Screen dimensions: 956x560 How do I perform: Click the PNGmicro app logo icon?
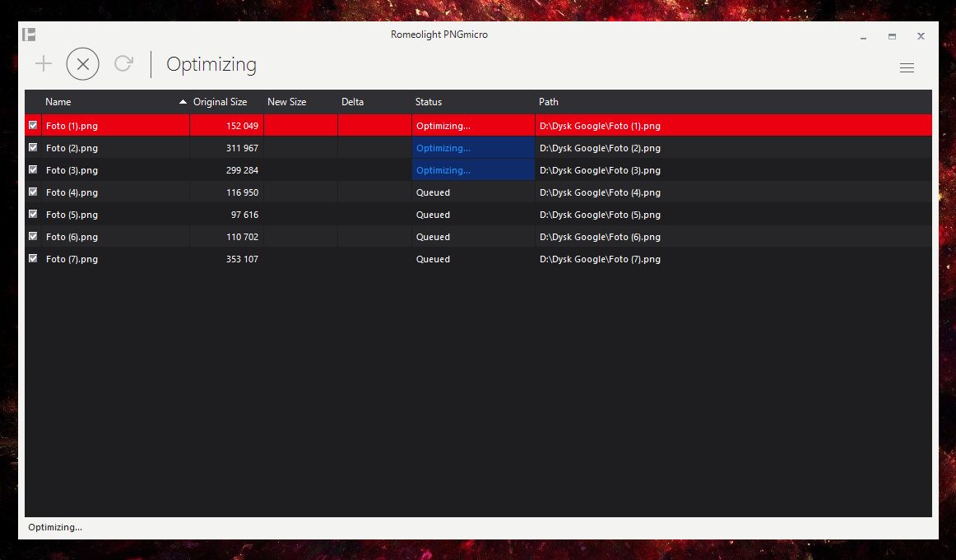pos(29,35)
